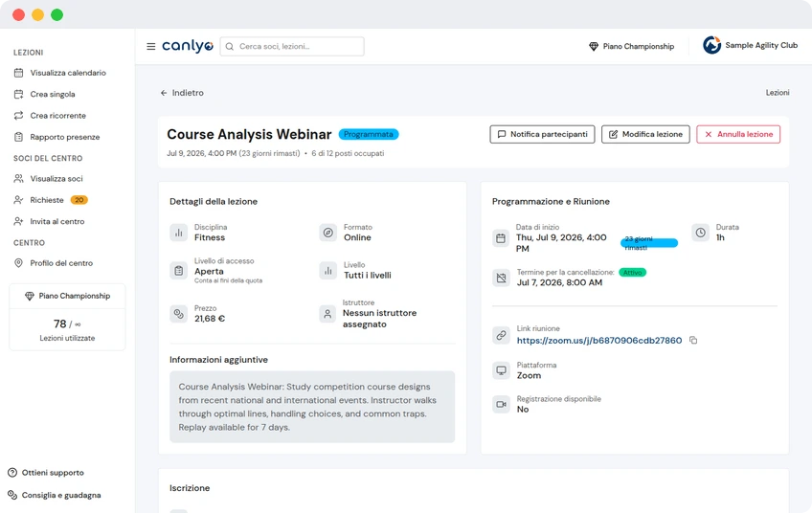Click the map pin icon beside Profilo del centro
812x513 pixels.
tap(18, 263)
